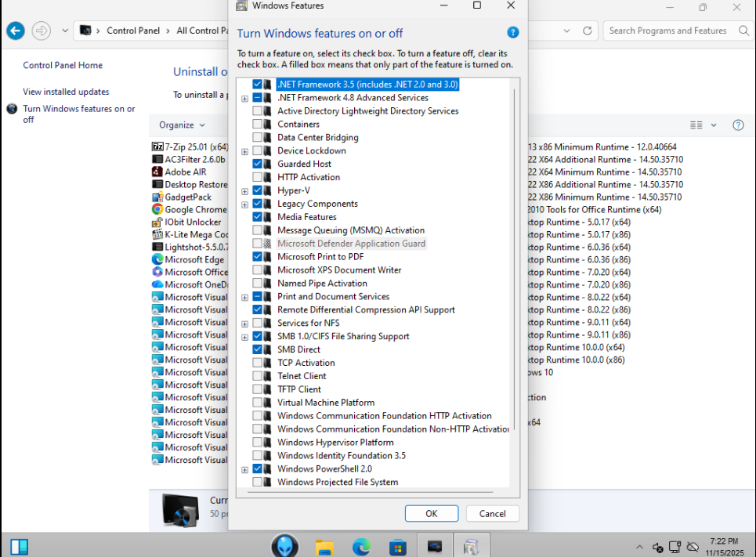
Task: Click the help icon in Windows Features dialog
Action: coord(512,33)
